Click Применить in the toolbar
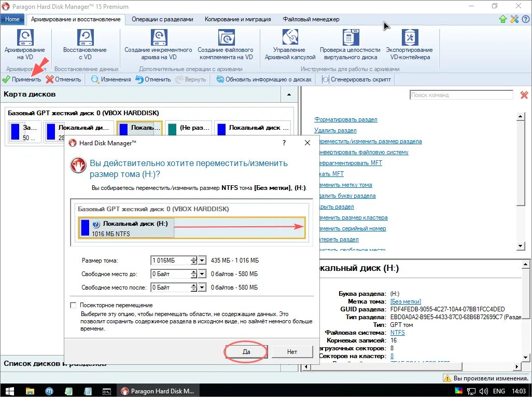532x397 pixels. (x=22, y=79)
